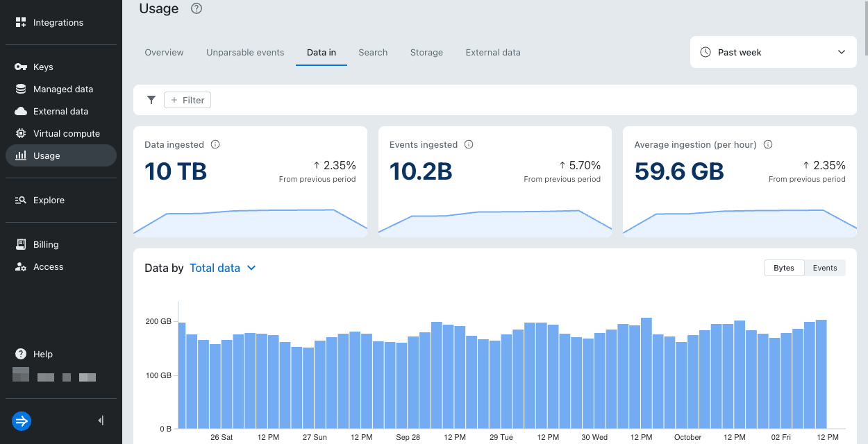
Task: Open the Past week time range dropdown
Action: (x=774, y=52)
